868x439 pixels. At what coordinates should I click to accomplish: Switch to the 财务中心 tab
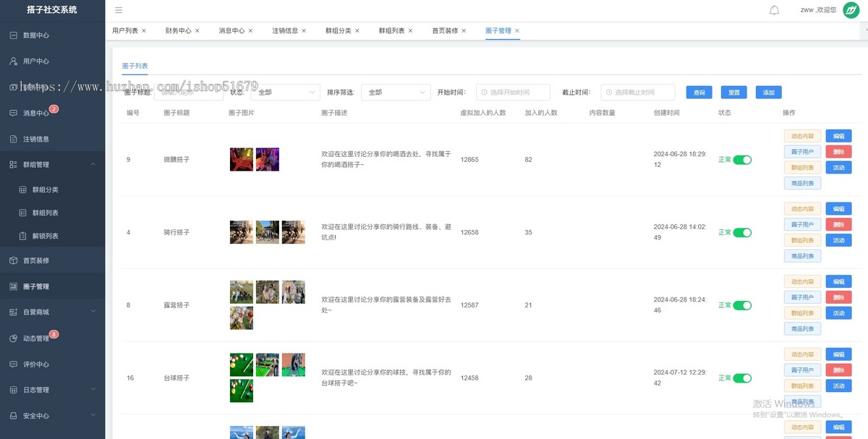178,30
